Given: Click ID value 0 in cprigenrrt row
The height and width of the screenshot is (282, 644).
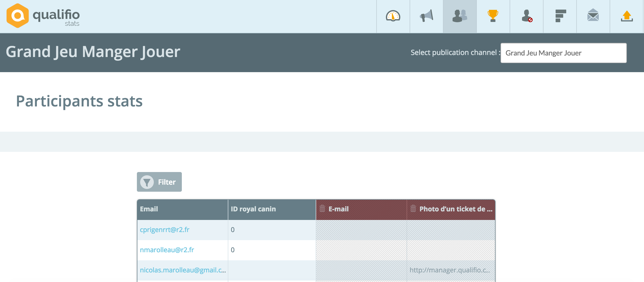Looking at the screenshot, I should [x=233, y=230].
